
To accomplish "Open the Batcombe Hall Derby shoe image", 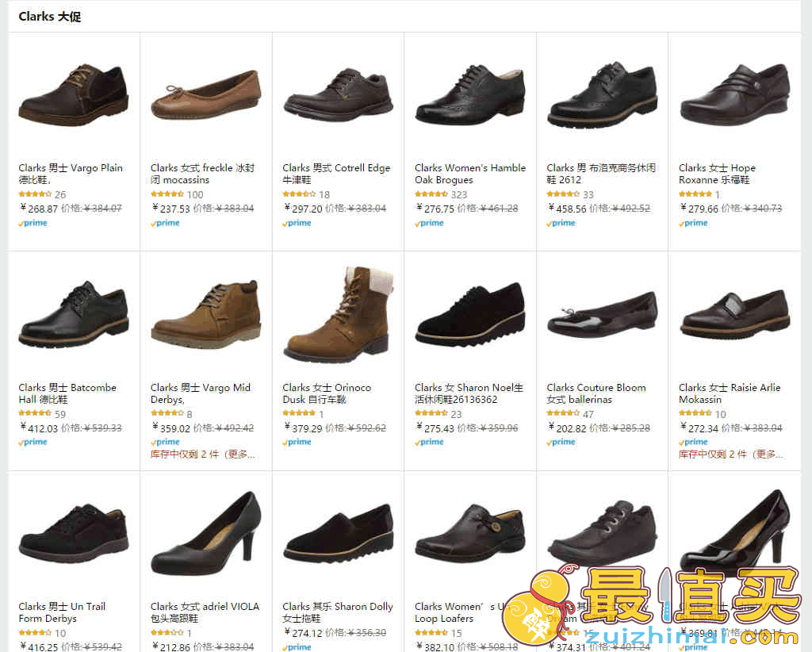I will (74, 314).
